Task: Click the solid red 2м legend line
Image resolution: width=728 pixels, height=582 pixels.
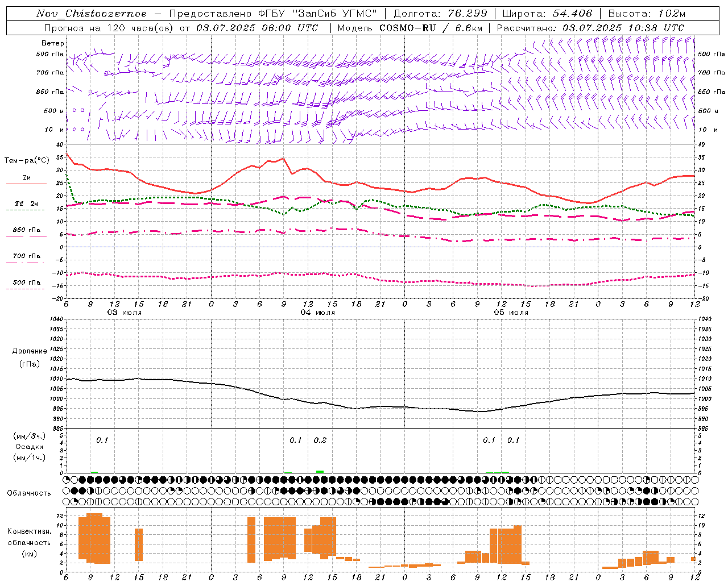Action: pos(26,184)
